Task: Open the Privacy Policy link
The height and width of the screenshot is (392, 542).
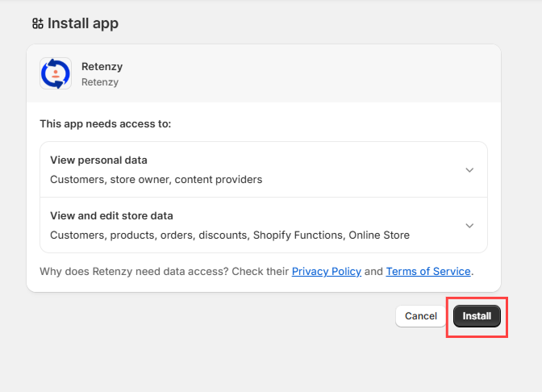Action: [x=326, y=272]
